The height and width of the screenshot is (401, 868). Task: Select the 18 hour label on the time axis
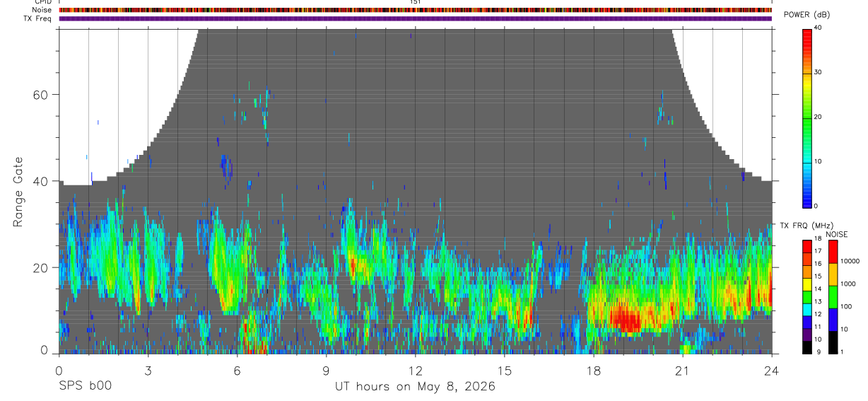(593, 370)
